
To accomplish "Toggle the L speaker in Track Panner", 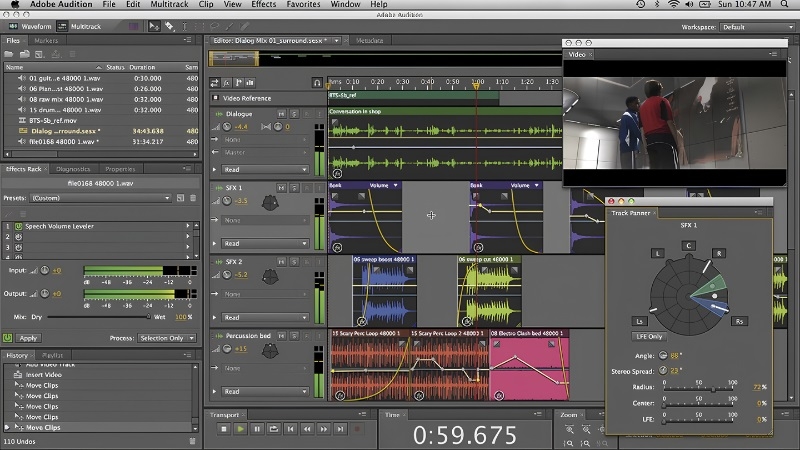I will tap(657, 254).
